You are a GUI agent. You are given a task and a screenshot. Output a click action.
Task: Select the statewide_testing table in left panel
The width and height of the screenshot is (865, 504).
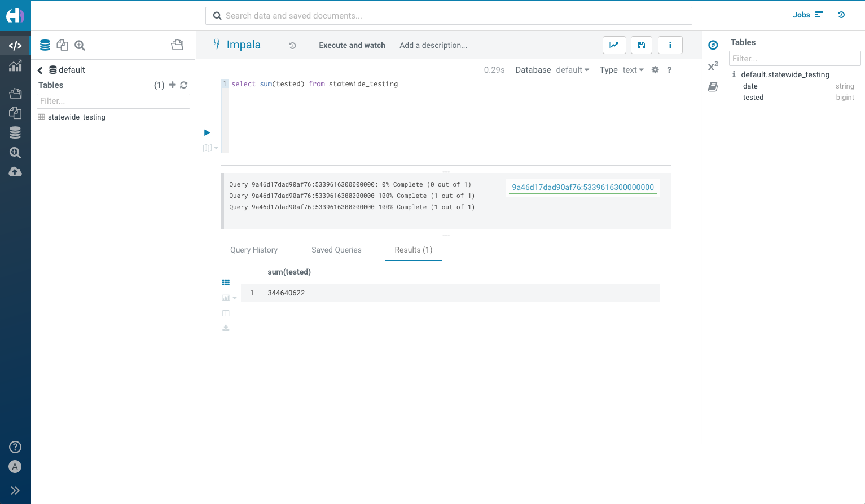point(76,117)
